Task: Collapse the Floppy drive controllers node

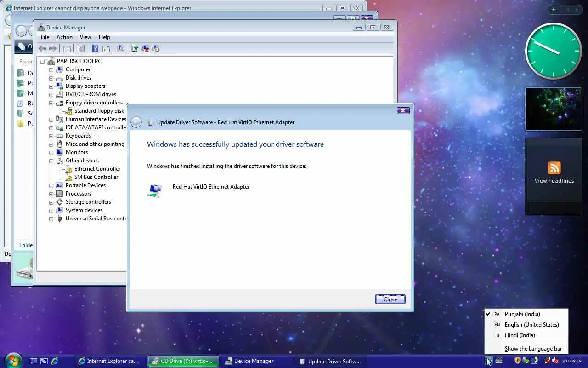Action: (x=51, y=103)
